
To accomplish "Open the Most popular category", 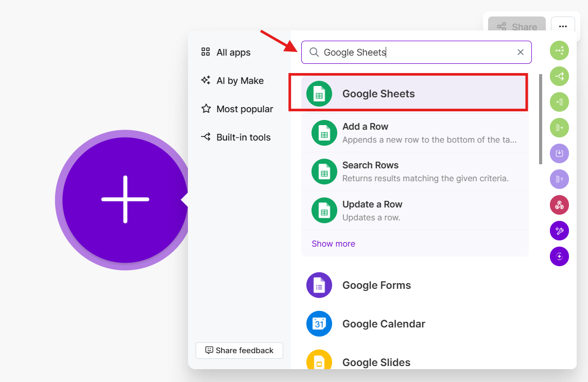I will tap(237, 109).
